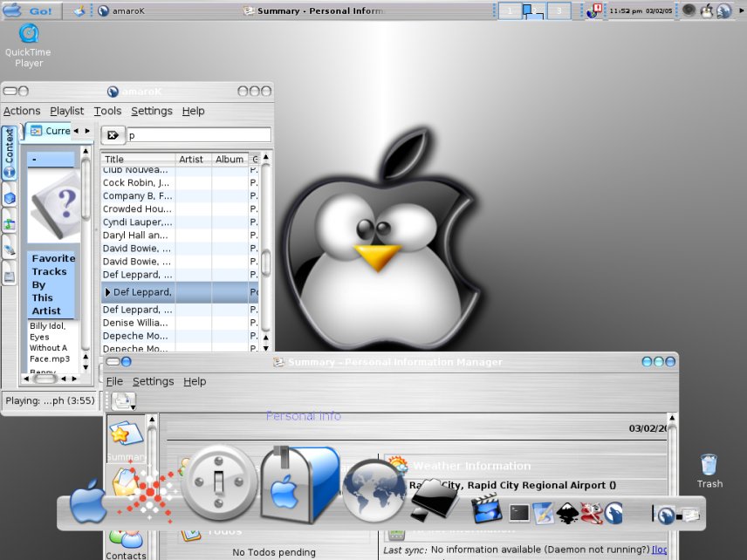
Task: Open the blue cube collection sidebar tab
Action: click(9, 197)
